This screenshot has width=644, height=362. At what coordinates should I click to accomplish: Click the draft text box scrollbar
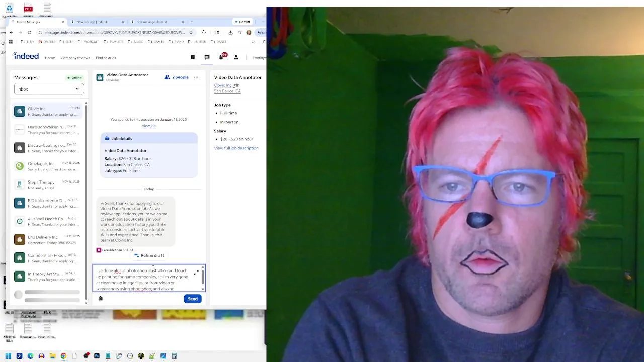pyautogui.click(x=203, y=277)
